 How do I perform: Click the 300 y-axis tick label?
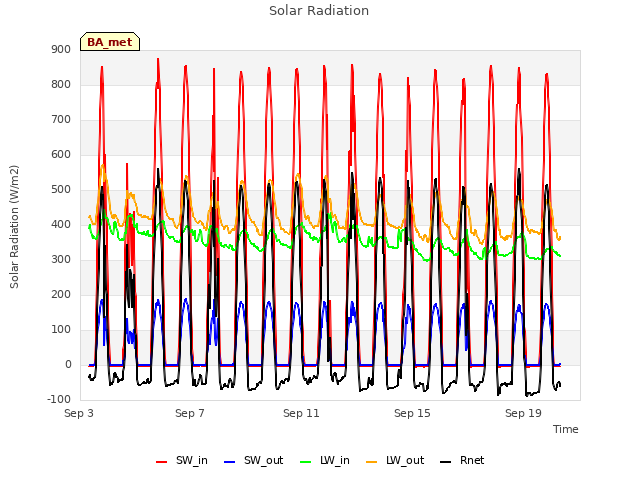tap(61, 260)
